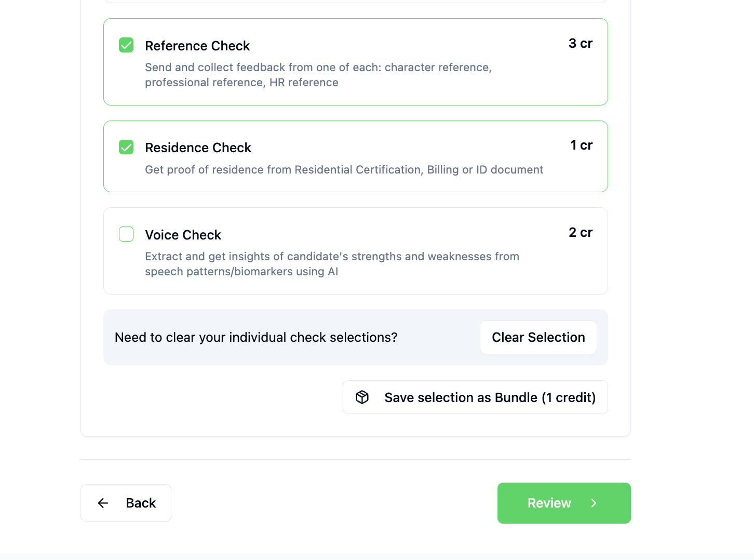
Task: Proceed by clicking the Review label
Action: [x=549, y=503]
